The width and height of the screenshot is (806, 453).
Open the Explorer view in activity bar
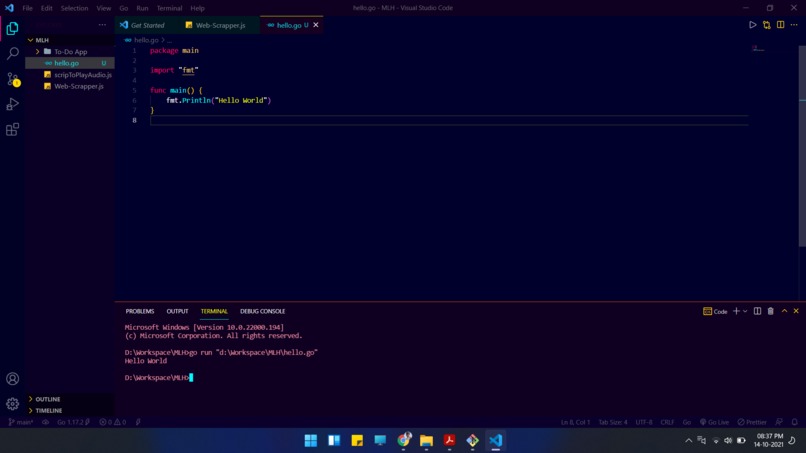coord(12,28)
